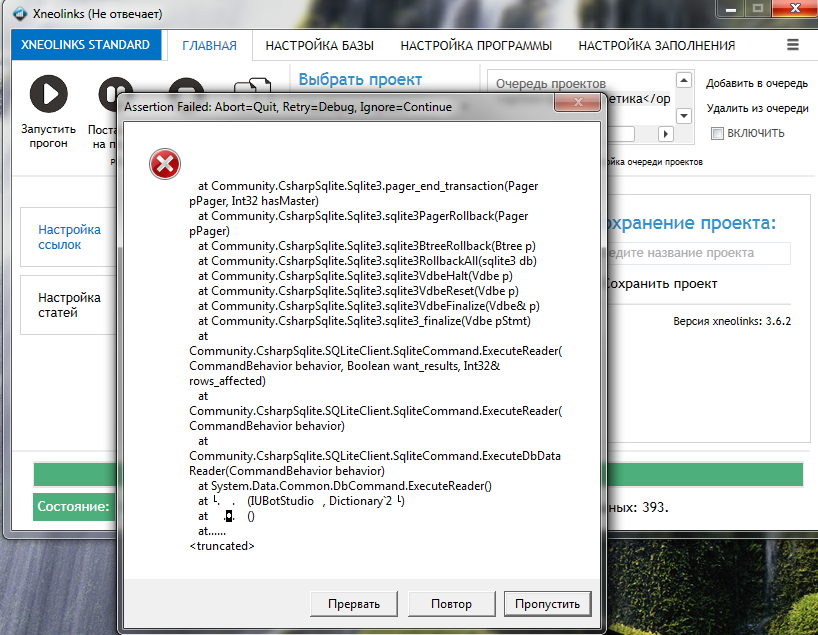Click the XNEOLINKS STANDARD label
This screenshot has width=818, height=635.
point(86,45)
